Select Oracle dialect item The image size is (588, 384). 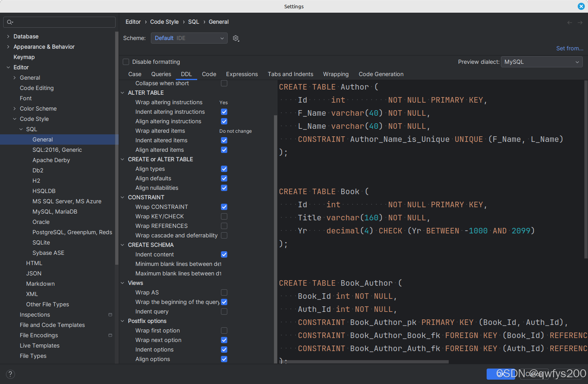click(x=41, y=222)
